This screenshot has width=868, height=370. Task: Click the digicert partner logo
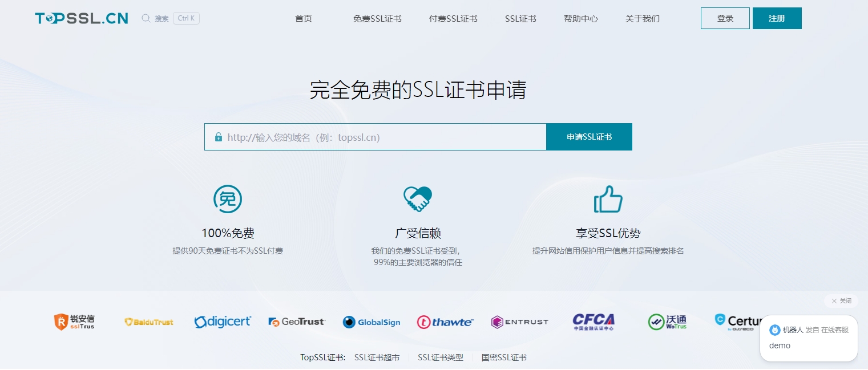point(223,322)
